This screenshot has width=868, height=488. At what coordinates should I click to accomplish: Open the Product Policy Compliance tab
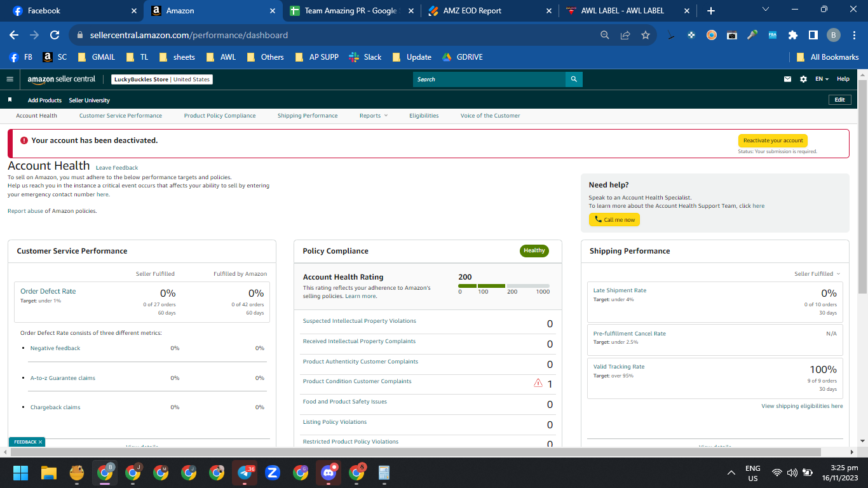click(x=220, y=116)
